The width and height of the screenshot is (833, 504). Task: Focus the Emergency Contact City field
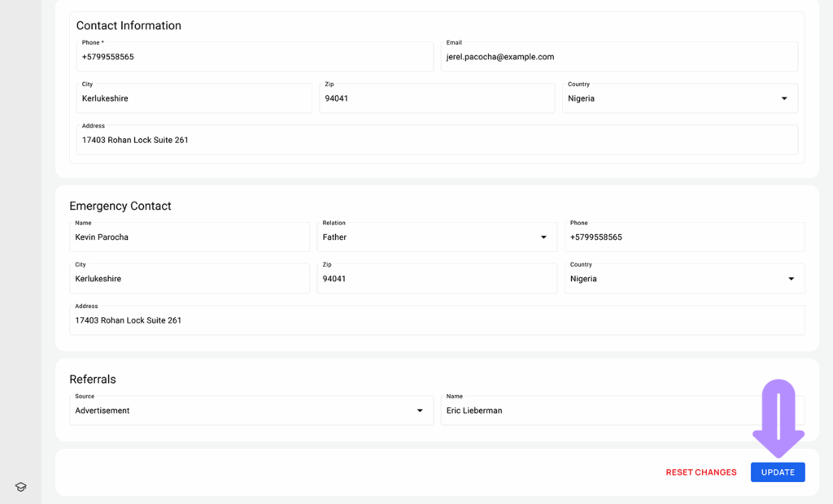tap(189, 279)
